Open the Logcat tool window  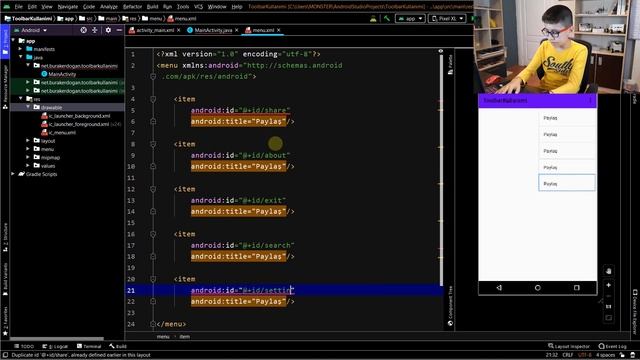tap(55, 346)
